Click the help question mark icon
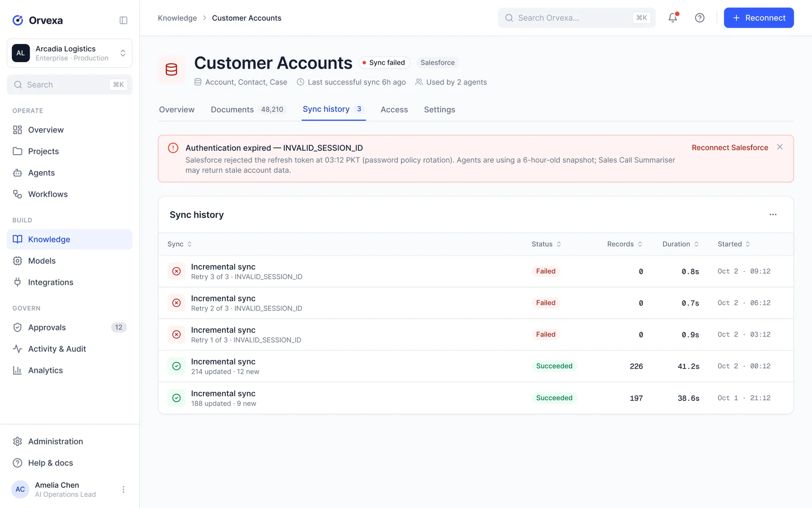 [x=700, y=18]
